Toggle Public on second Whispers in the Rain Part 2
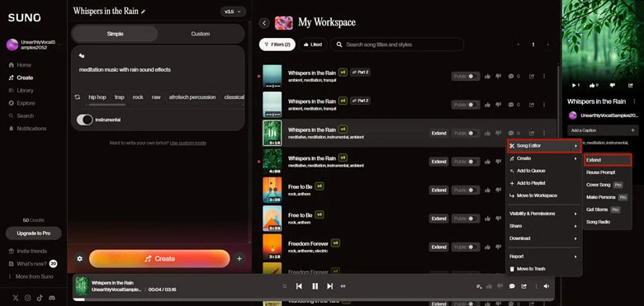The height and width of the screenshot is (306, 644). click(466, 105)
